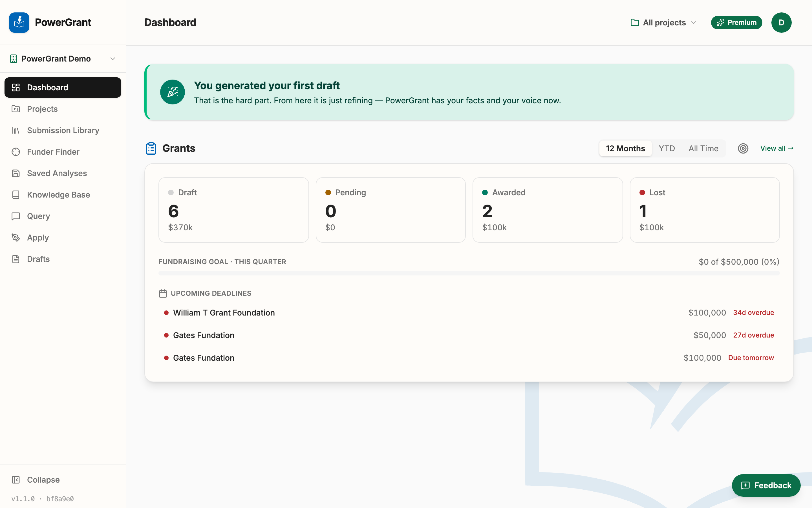This screenshot has width=812, height=508.
Task: Click the party popper celebration icon
Action: coord(173,92)
